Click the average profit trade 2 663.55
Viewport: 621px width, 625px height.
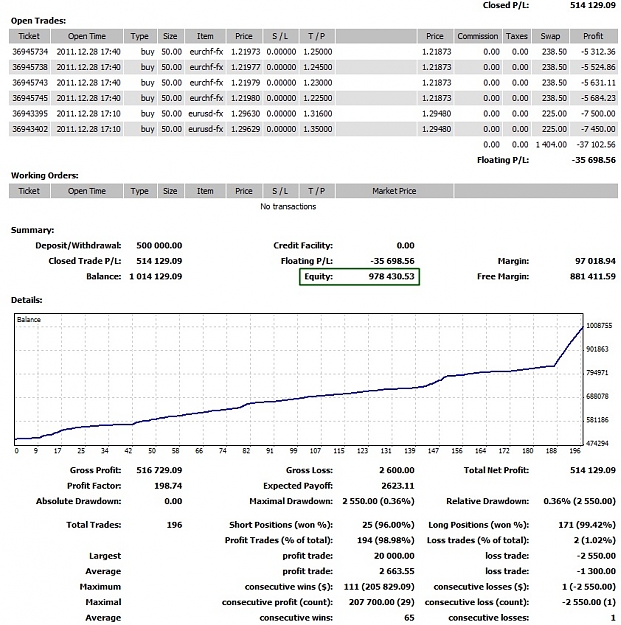coord(397,572)
